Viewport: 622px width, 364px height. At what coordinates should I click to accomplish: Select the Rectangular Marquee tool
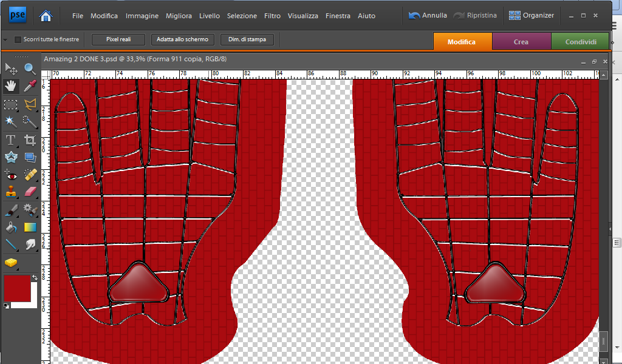tap(11, 104)
